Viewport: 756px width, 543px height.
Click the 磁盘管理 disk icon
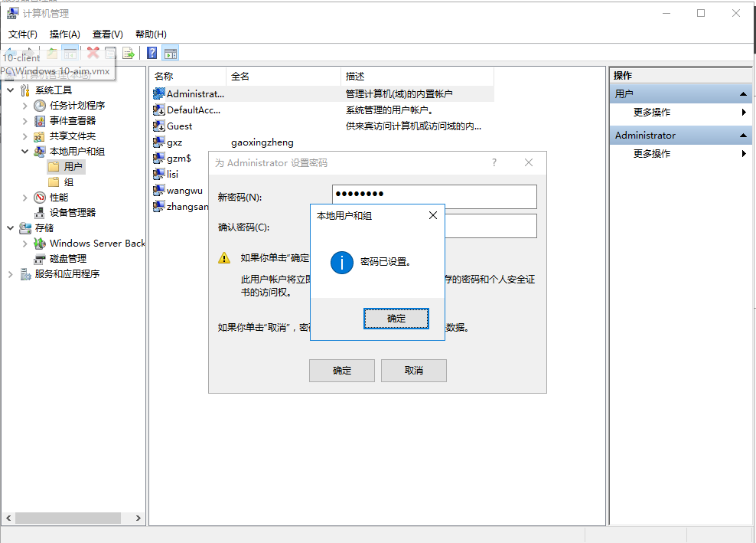pyautogui.click(x=40, y=259)
